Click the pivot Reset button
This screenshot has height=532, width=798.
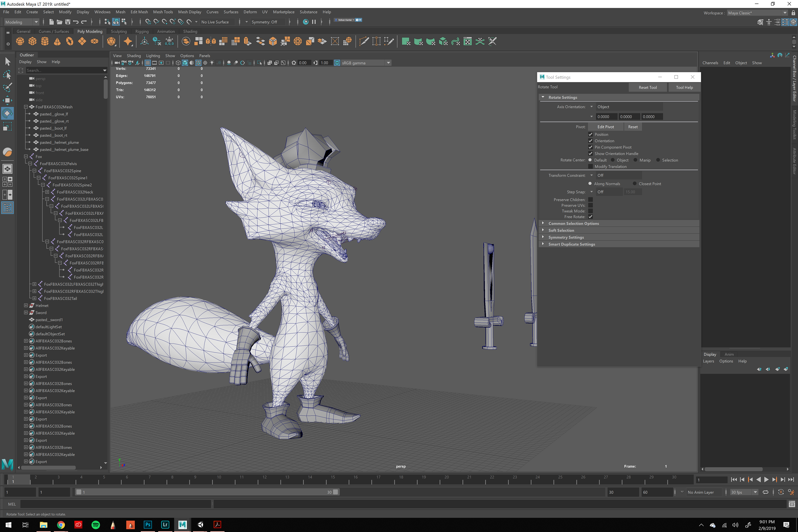pyautogui.click(x=633, y=127)
